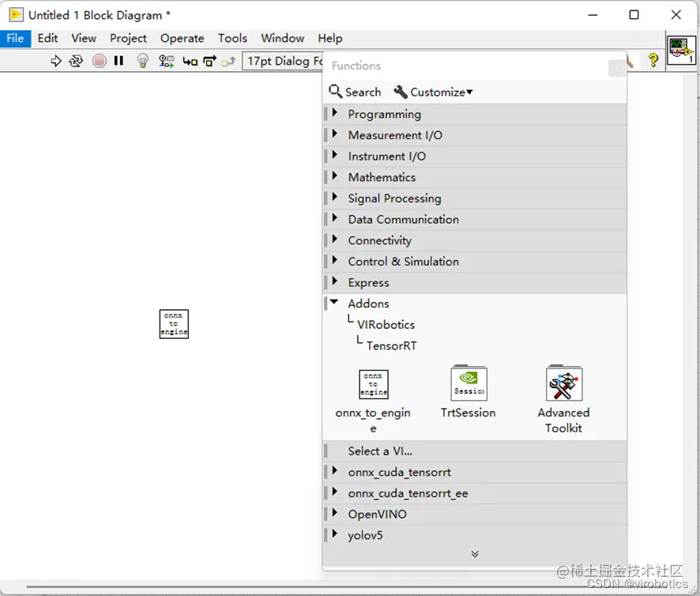Click the Run arrow button

56,61
